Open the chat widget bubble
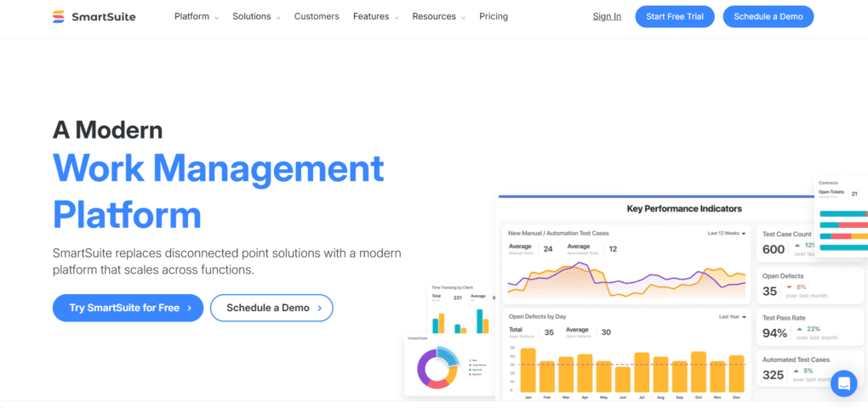868x408 pixels. (x=843, y=383)
